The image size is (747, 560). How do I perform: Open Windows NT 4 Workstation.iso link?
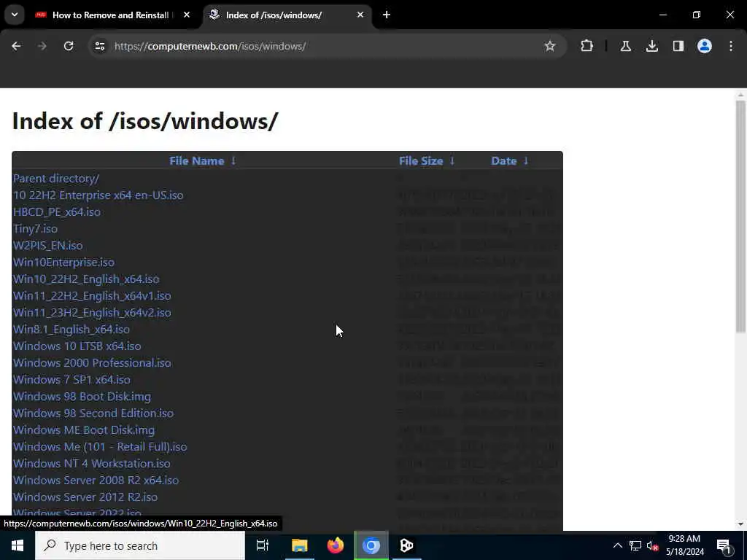pyautogui.click(x=91, y=463)
